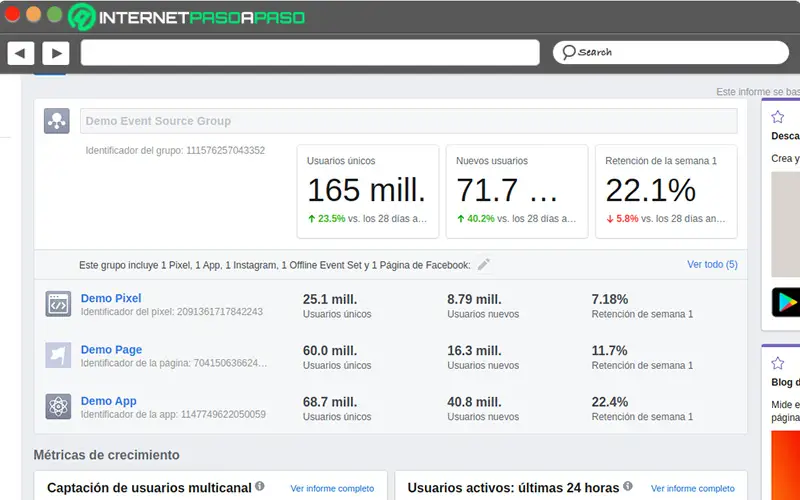800x500 pixels.
Task: Click Demo Pixel 25.1 mill. unique users value
Action: 330,299
